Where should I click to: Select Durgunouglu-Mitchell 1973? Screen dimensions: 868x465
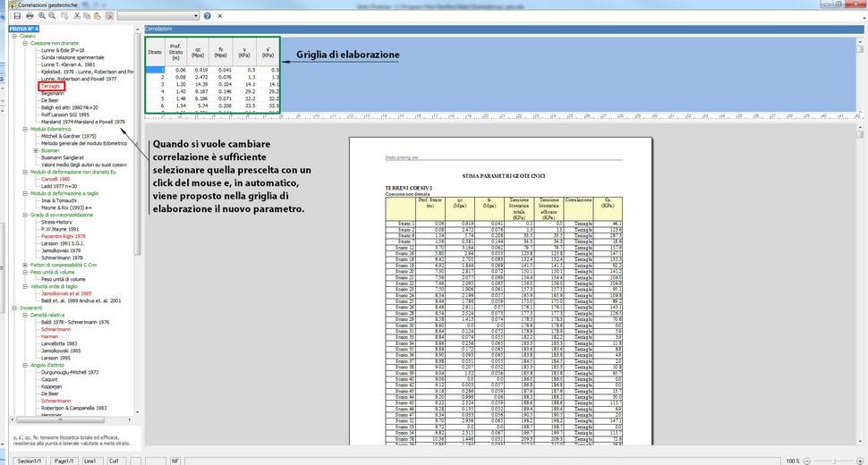[70, 373]
